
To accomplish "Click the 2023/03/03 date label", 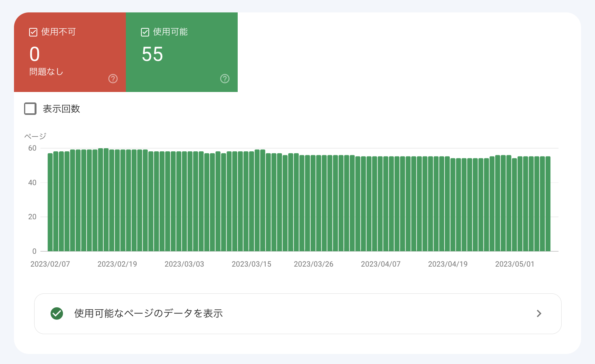I will [184, 264].
